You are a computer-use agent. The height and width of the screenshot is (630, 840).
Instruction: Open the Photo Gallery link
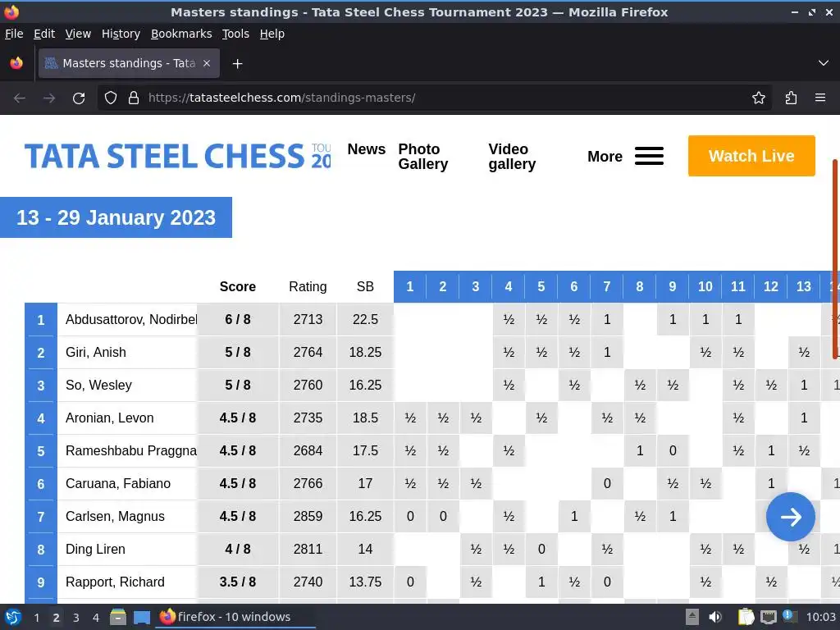click(x=423, y=157)
